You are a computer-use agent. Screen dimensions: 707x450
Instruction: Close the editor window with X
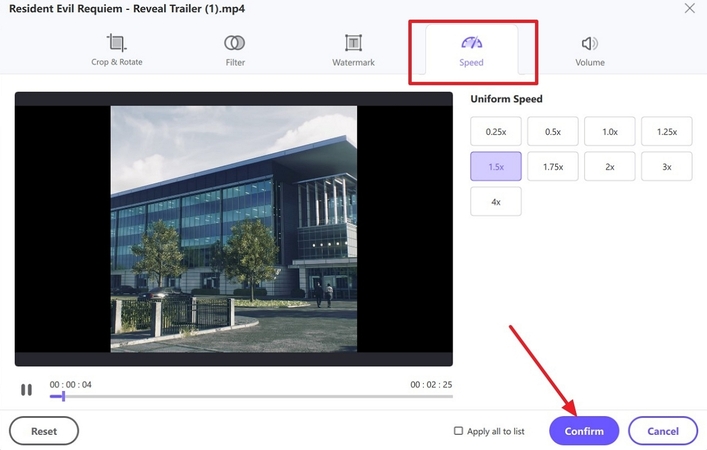pos(689,8)
